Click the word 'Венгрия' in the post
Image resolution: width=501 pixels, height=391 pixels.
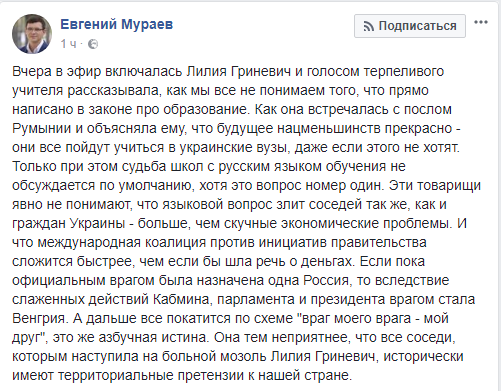[x=39, y=319]
